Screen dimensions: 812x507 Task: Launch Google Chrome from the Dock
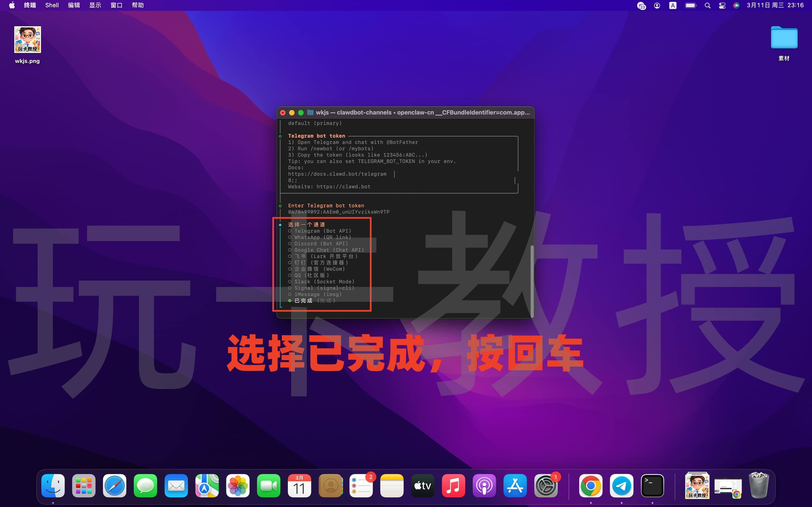click(x=591, y=485)
